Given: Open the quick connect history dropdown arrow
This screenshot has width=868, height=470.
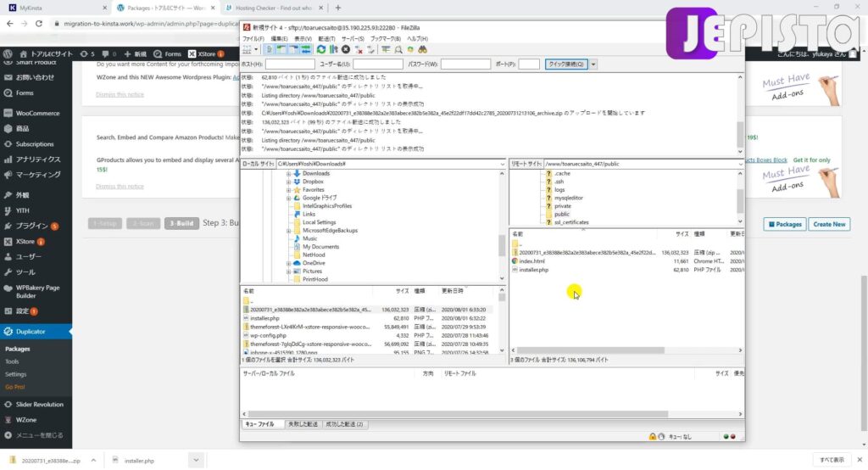Looking at the screenshot, I should (x=593, y=64).
